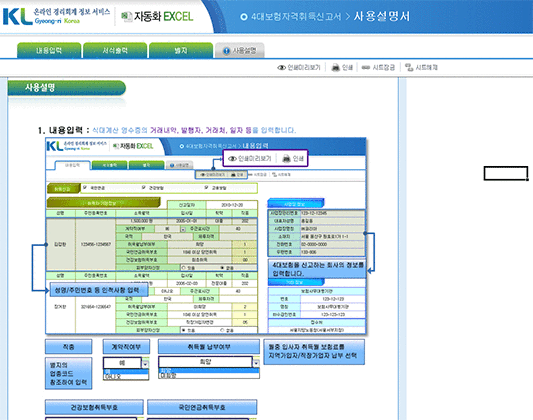Open the 예 dropdown arrow under 계약직여부
The width and height of the screenshot is (533, 420).
[x=145, y=364]
